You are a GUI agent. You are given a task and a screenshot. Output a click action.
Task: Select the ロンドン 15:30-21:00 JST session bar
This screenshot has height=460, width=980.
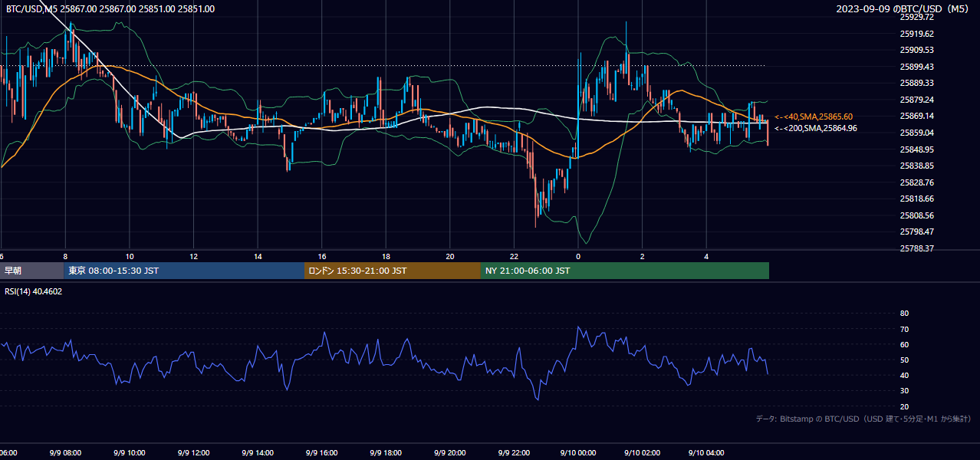(x=393, y=271)
